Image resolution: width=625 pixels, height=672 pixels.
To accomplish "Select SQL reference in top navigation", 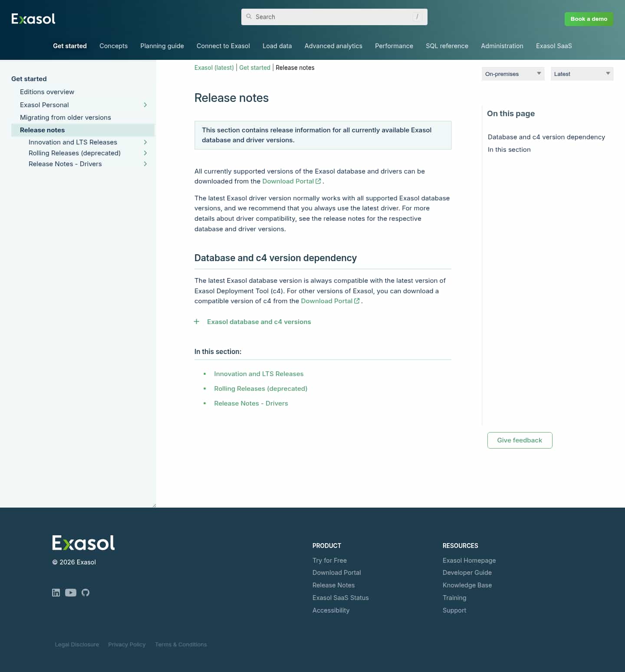I will [447, 46].
